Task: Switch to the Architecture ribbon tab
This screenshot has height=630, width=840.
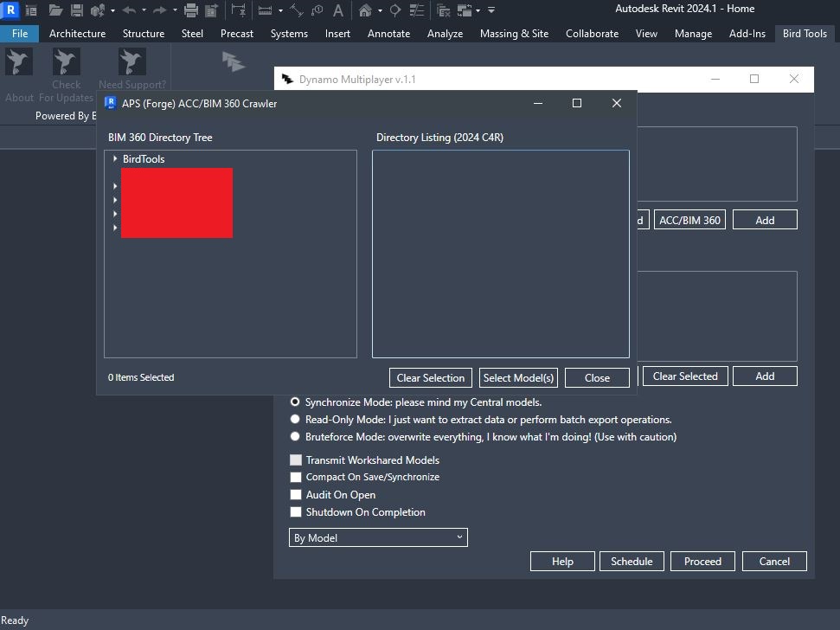Action: click(77, 33)
